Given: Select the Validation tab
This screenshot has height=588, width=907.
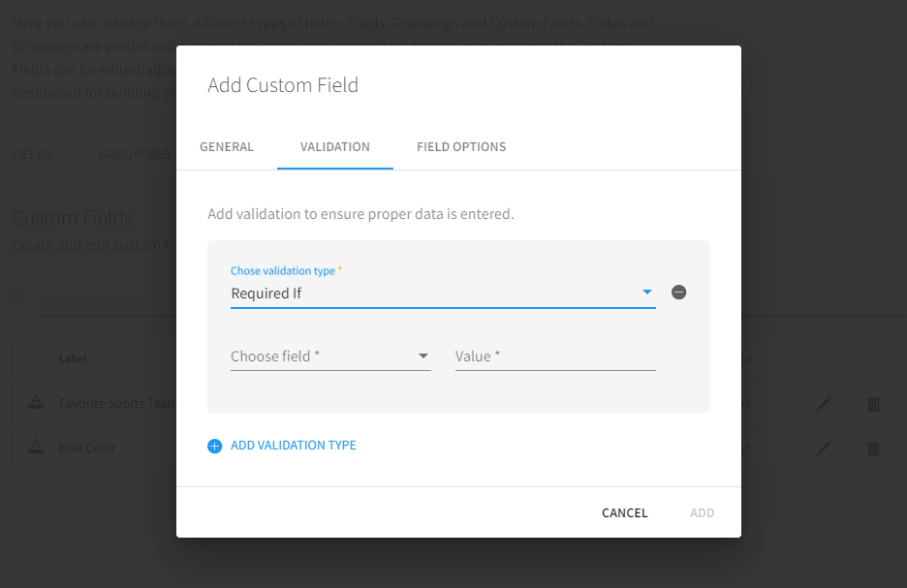Looking at the screenshot, I should click(335, 147).
